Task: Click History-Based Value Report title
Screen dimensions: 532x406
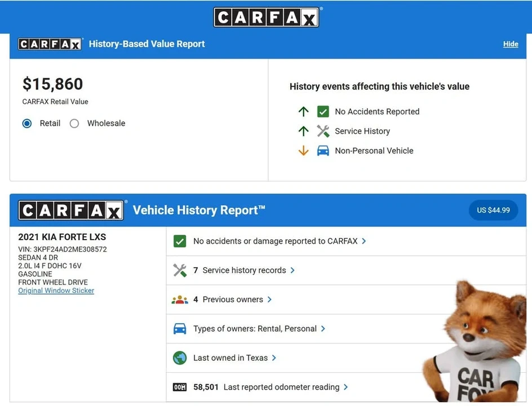Action: pyautogui.click(x=147, y=44)
